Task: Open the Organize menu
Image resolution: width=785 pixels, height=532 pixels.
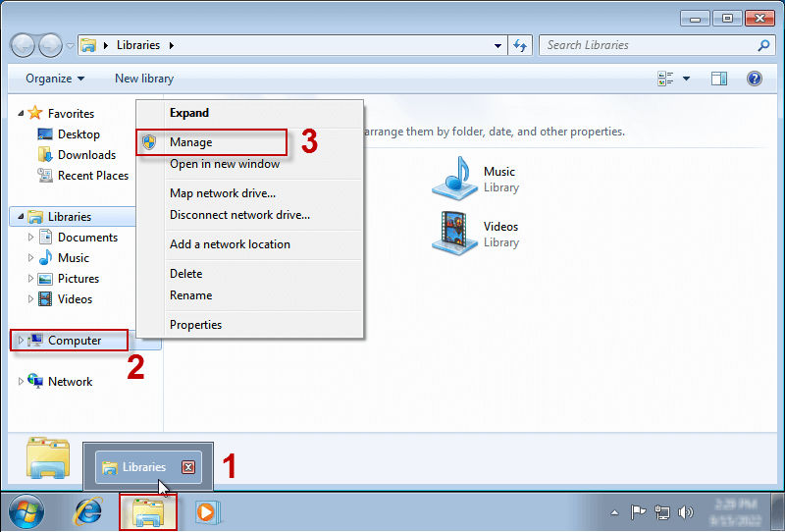Action: [55, 79]
